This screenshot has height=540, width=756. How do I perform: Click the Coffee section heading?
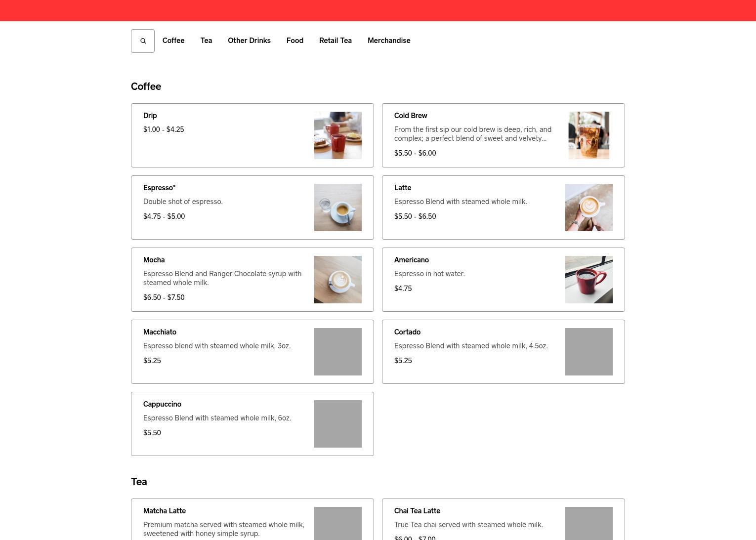(146, 86)
